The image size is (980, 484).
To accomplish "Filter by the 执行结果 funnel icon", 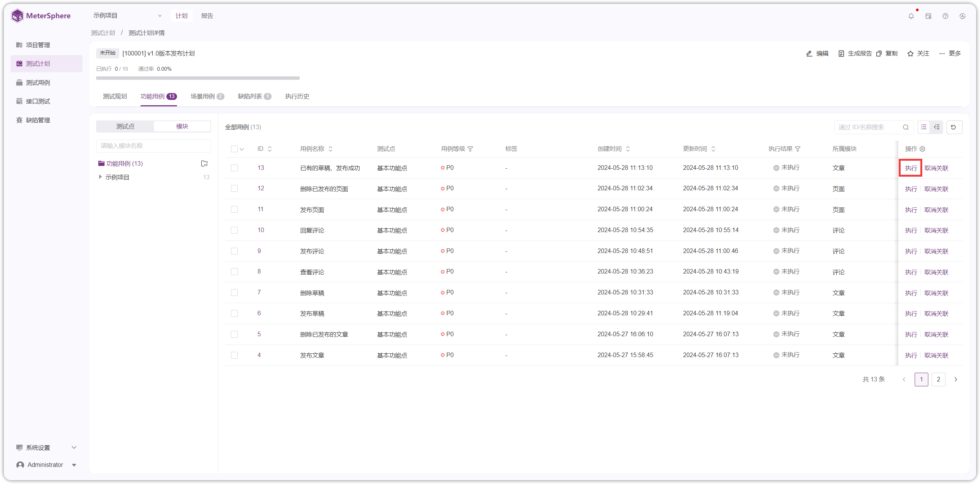I will coord(798,149).
